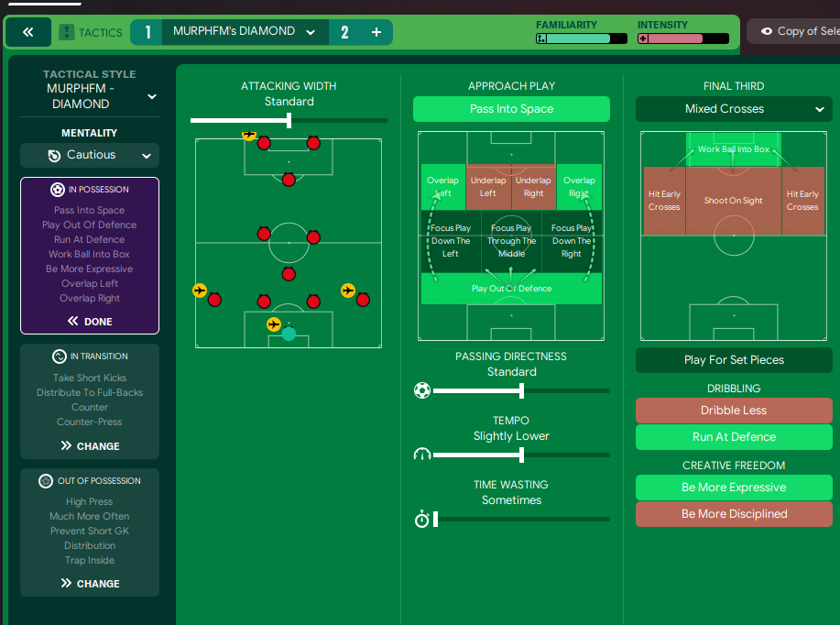
Task: Adjust the Attacking Width slider handle
Action: tap(289, 121)
